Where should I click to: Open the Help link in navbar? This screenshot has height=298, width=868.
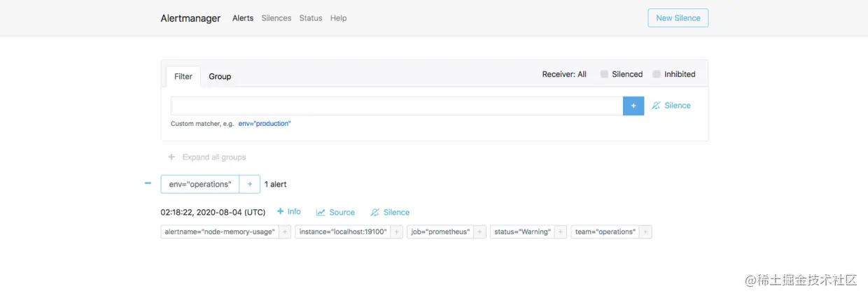(x=338, y=18)
